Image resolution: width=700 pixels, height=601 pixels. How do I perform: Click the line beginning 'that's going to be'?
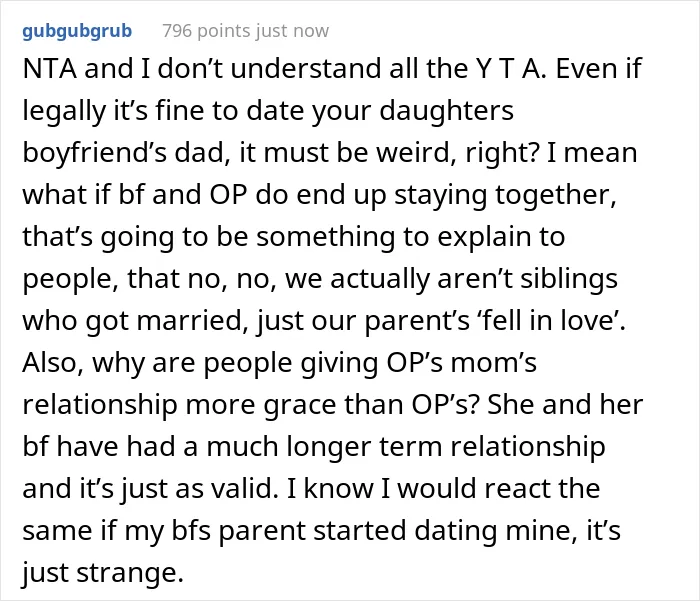coord(294,237)
